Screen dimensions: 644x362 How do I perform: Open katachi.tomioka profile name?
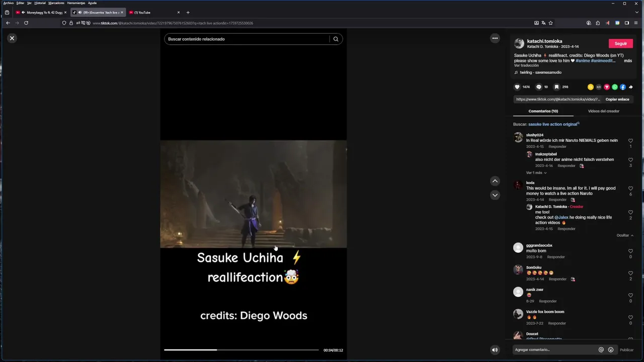tap(545, 41)
